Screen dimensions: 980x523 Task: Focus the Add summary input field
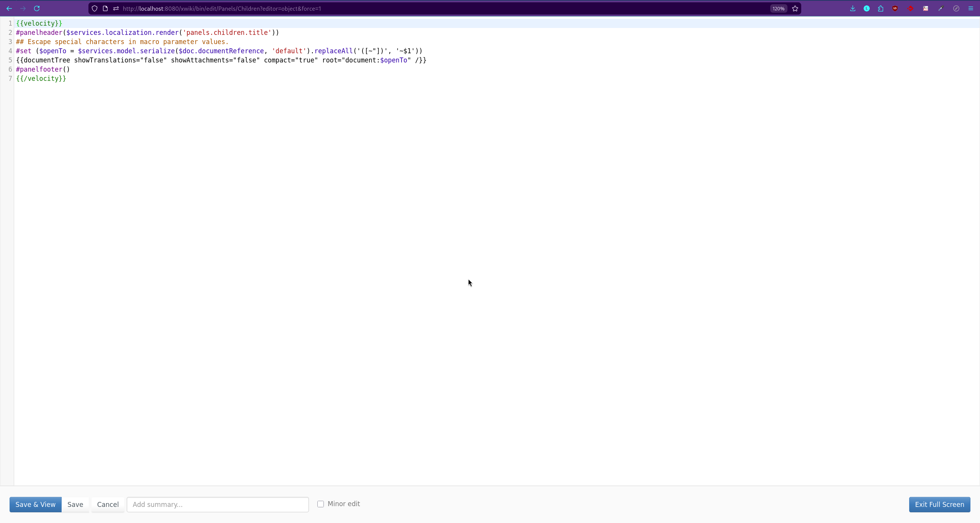click(217, 504)
